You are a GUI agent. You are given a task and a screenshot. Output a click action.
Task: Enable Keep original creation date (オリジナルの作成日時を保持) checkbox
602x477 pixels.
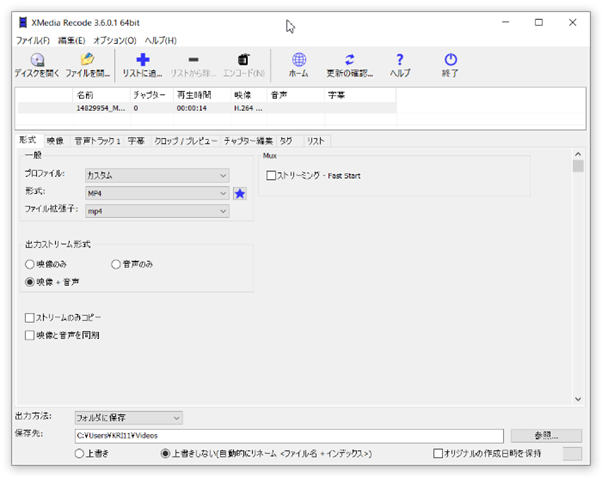[x=438, y=454]
